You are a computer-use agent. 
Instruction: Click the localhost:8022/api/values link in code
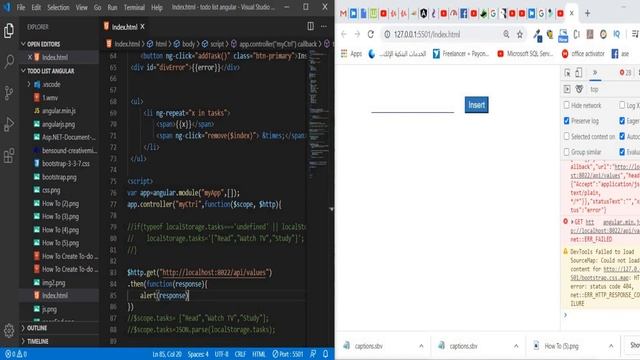click(x=214, y=272)
